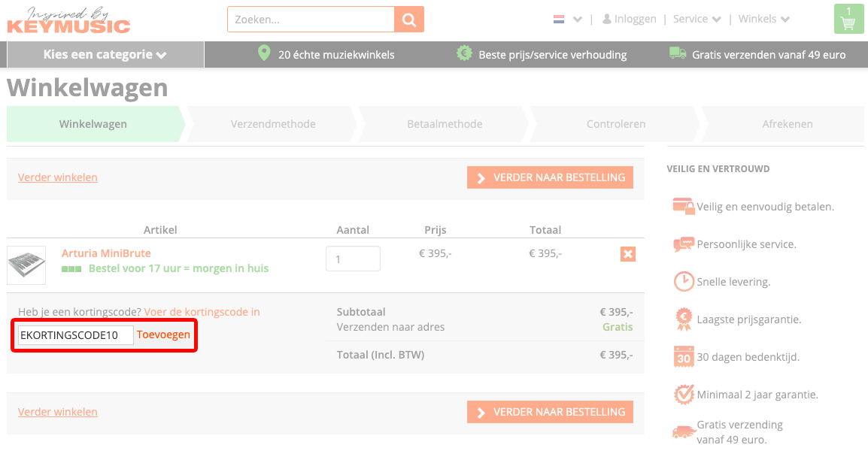
Task: Open the Kies een categorie menu
Action: (105, 54)
